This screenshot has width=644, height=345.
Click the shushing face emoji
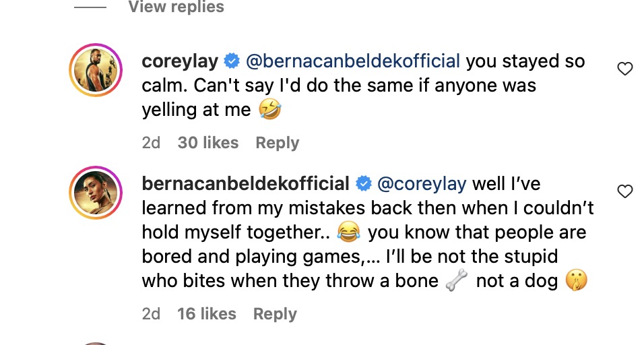(577, 281)
